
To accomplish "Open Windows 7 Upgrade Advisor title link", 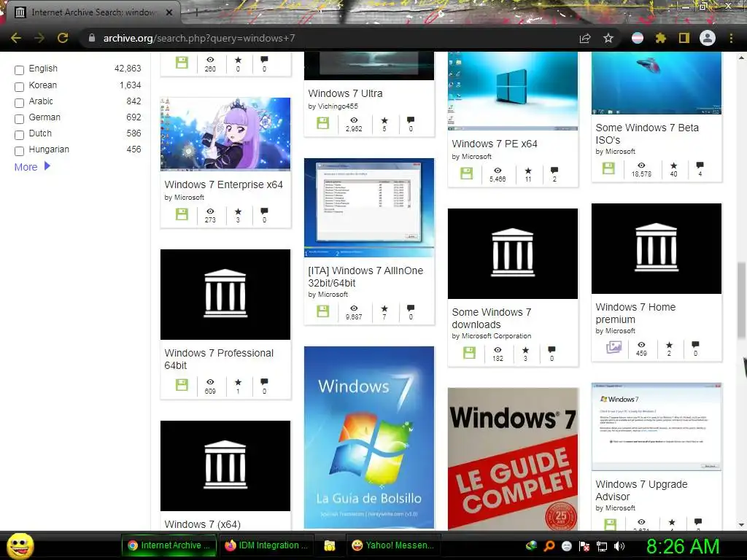I will coord(641,491).
